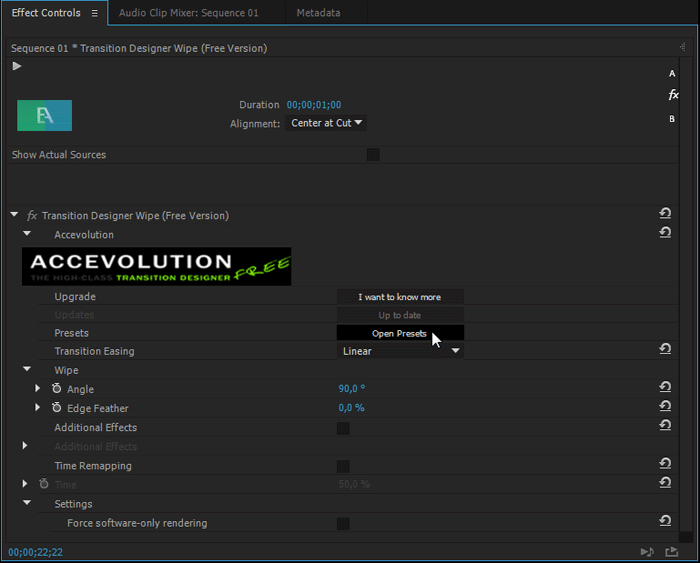Viewport: 700px width, 563px height.
Task: Switch to the Effect Controls tab
Action: tap(46, 13)
